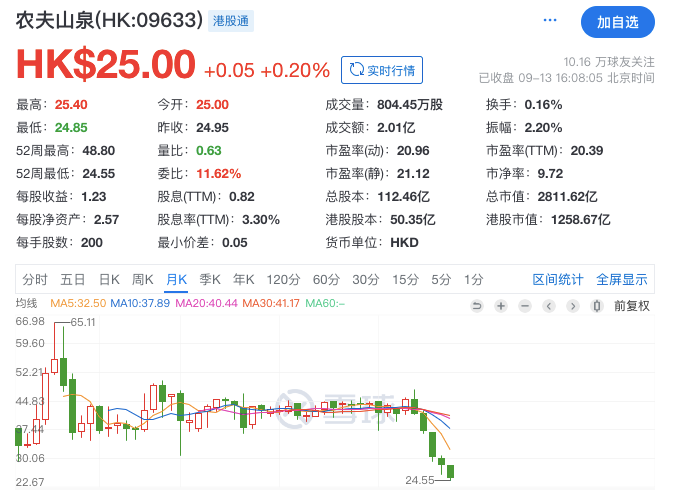Screen dimensions: 685x490
Task: Click the 振幅 value 2.20%
Action: pos(543,128)
